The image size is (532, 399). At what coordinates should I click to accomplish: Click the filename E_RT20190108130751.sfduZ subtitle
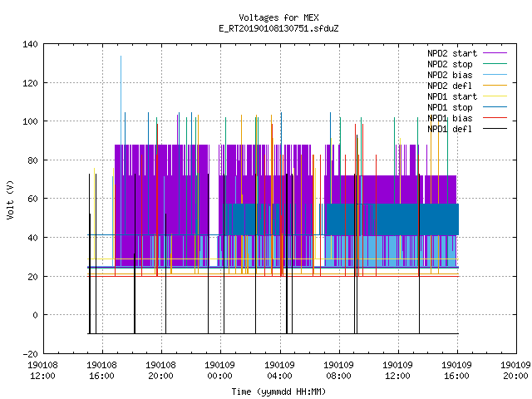(278, 28)
